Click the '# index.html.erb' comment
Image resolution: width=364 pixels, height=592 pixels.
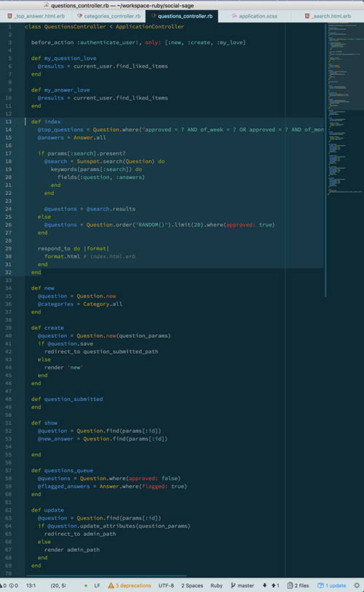tap(109, 256)
